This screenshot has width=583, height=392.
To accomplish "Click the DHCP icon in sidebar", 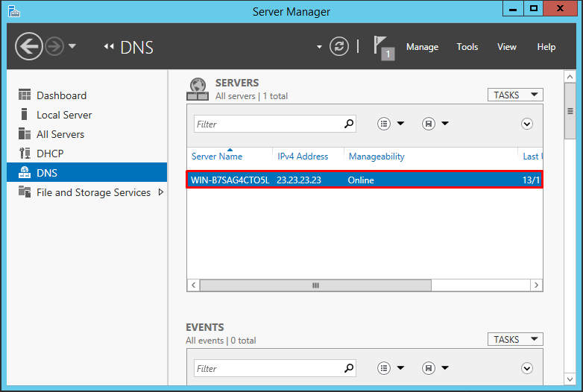I will (x=25, y=153).
